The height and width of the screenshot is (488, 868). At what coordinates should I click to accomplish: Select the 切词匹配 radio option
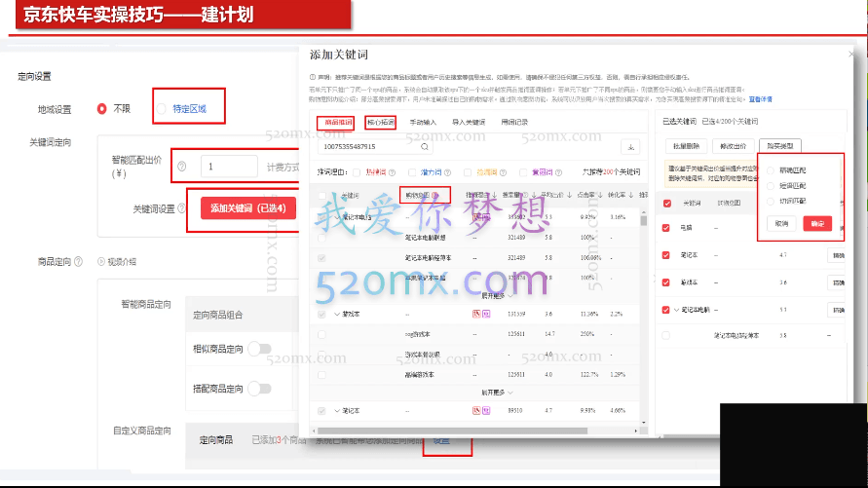point(770,201)
